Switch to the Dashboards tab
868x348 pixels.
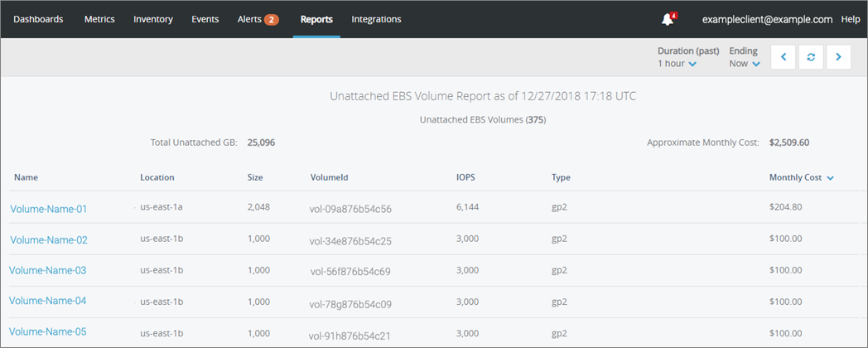click(38, 19)
